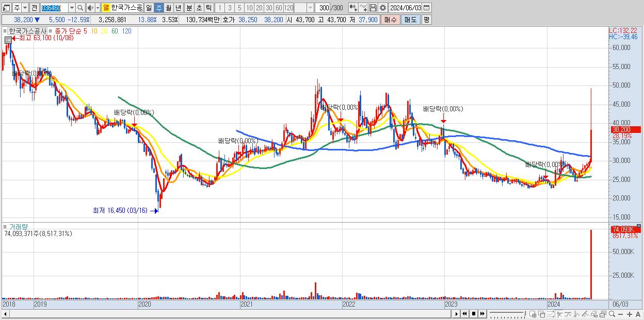Click the 최고 63,100 (10/08) high marker
The image size is (644, 320).
click(x=42, y=38)
